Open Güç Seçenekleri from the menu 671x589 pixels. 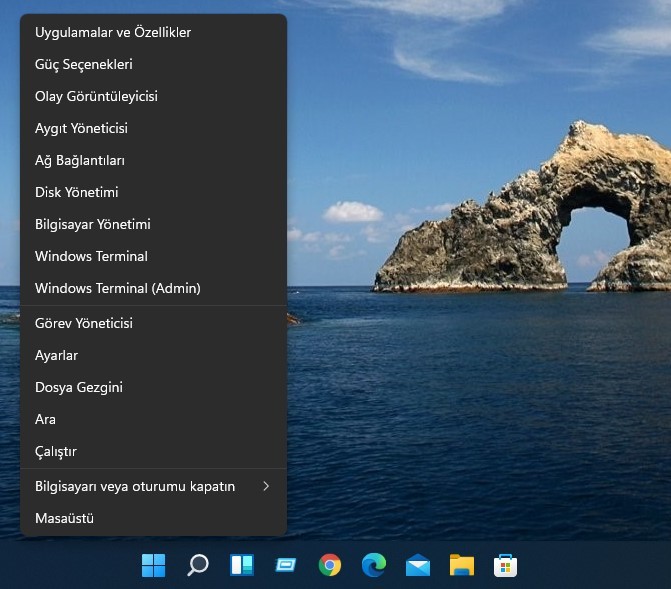(84, 64)
